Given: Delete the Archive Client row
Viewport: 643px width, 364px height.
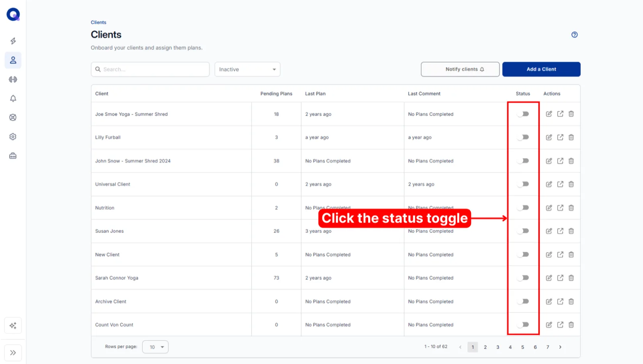Looking at the screenshot, I should (x=571, y=301).
